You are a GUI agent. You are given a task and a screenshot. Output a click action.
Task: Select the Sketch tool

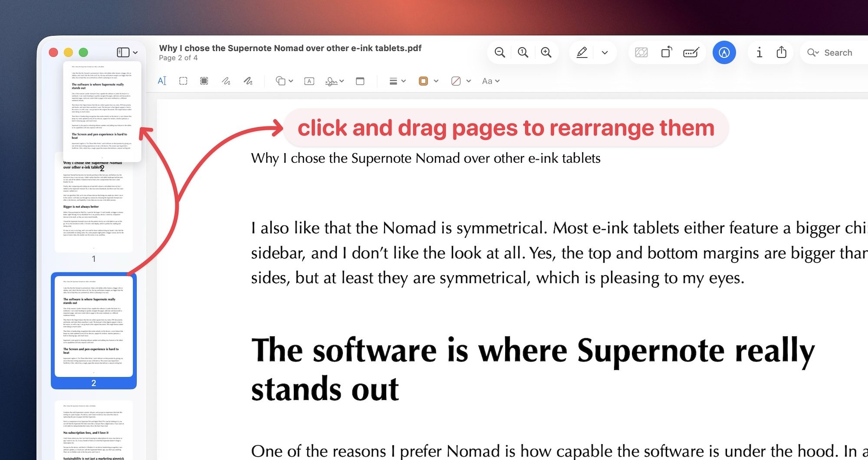pos(226,81)
